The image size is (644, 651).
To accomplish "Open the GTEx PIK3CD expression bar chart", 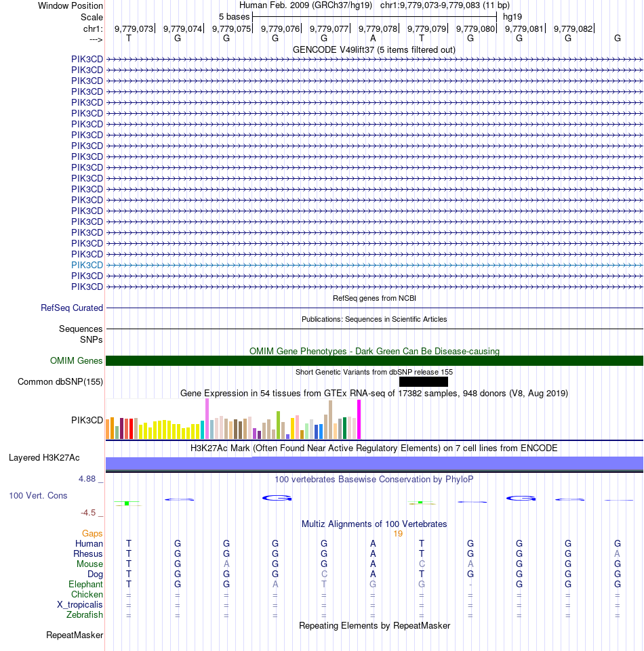I will pyautogui.click(x=233, y=419).
